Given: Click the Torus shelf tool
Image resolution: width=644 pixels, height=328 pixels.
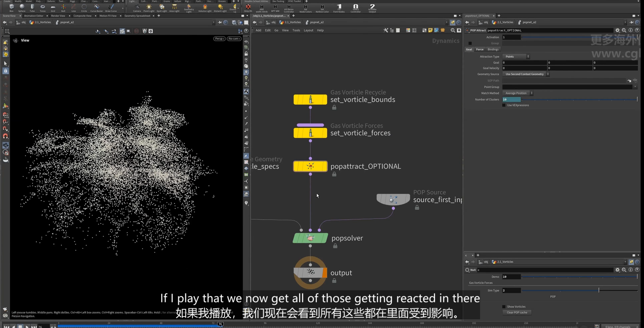Looking at the screenshot, I should click(43, 8).
